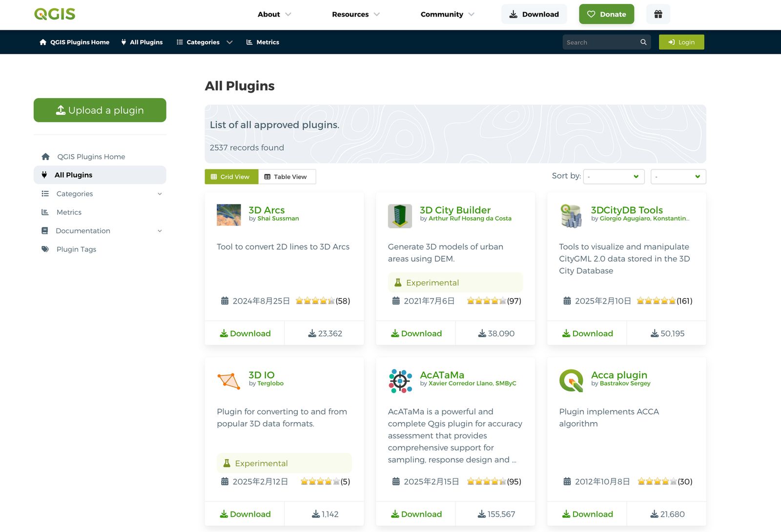The height and width of the screenshot is (532, 781).
Task: Go to QGIS Plugins Home in navy bar
Action: (74, 42)
